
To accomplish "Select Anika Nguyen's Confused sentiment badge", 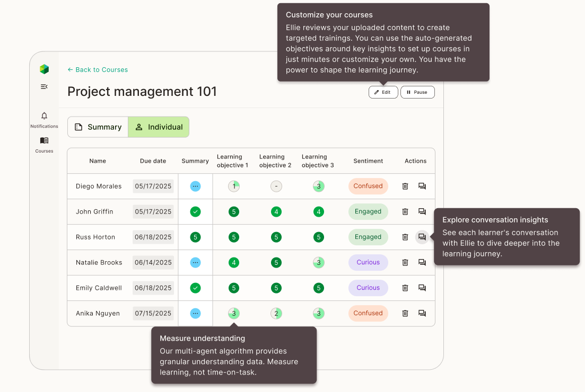I will click(x=368, y=313).
